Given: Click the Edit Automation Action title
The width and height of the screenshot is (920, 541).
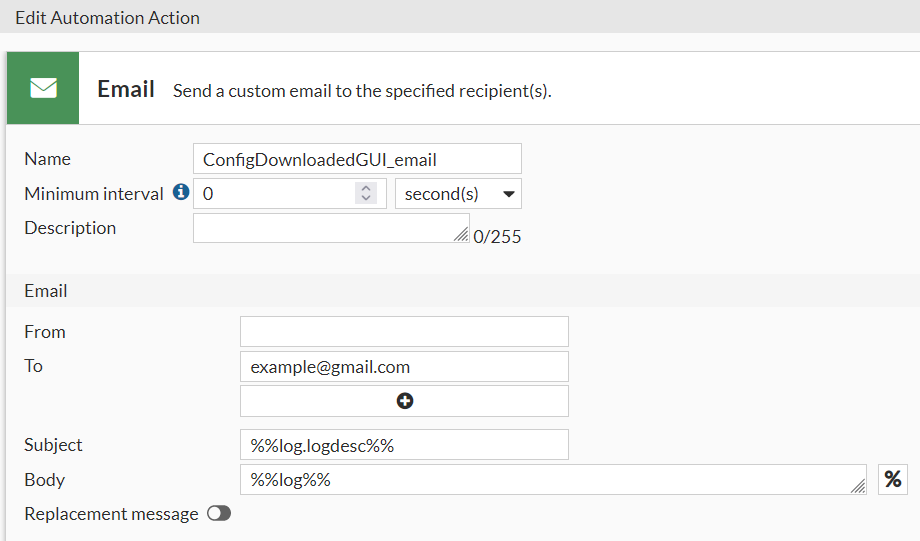Looking at the screenshot, I should point(107,18).
